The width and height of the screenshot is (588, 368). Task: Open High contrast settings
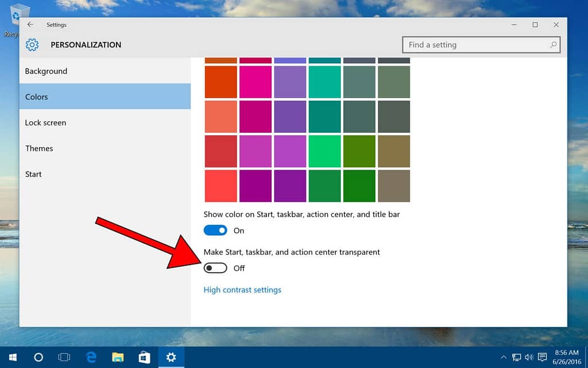coord(242,290)
